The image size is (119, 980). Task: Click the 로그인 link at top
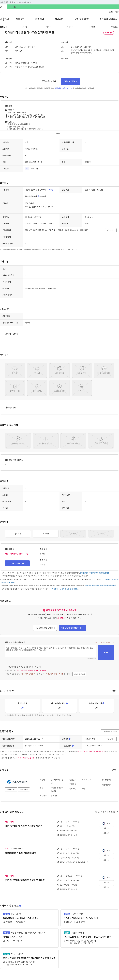[x=111, y=12]
